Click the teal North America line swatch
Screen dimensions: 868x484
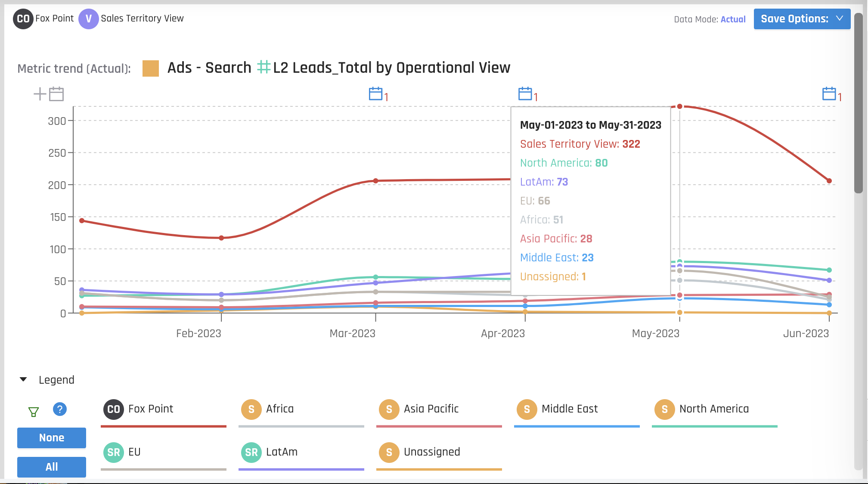click(x=715, y=426)
